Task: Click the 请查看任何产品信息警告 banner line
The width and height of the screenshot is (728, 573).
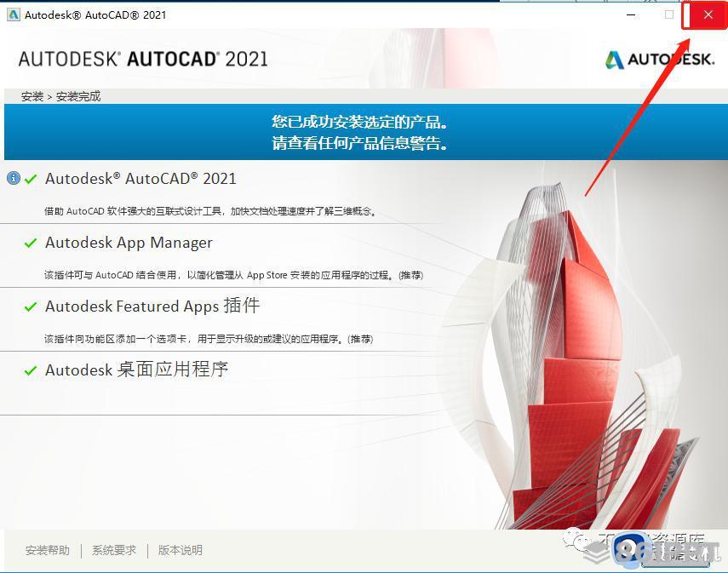Action: click(x=360, y=143)
